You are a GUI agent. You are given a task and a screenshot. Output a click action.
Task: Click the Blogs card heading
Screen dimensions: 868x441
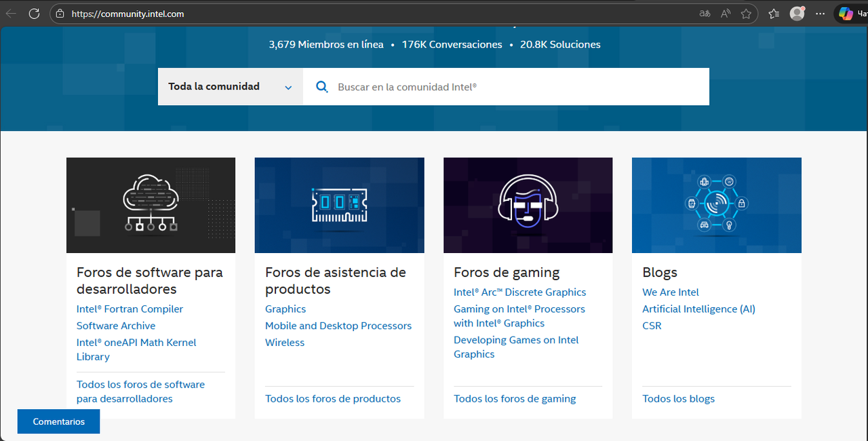coord(660,273)
